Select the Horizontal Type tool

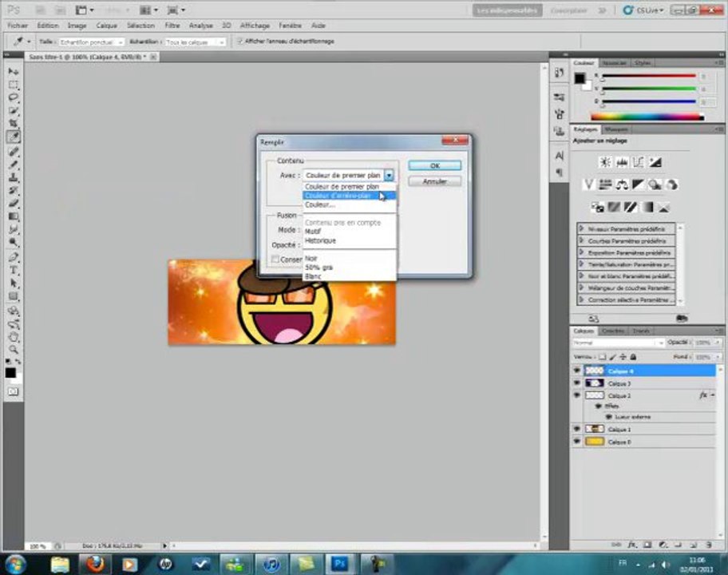(14, 270)
